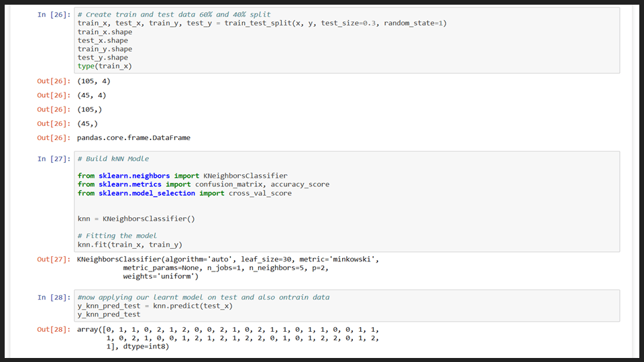The height and width of the screenshot is (362, 644).
Task: Click the (45,) output line
Action: pos(87,123)
